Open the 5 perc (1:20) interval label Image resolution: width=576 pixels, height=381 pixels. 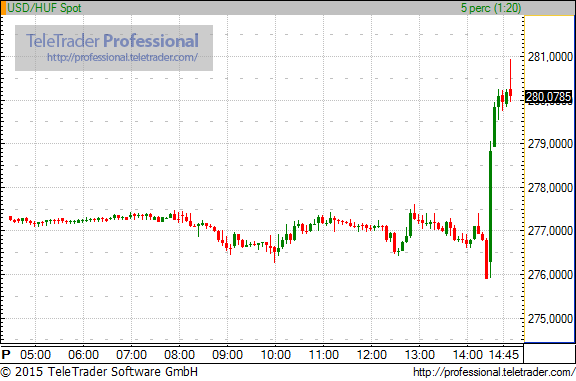coord(491,8)
